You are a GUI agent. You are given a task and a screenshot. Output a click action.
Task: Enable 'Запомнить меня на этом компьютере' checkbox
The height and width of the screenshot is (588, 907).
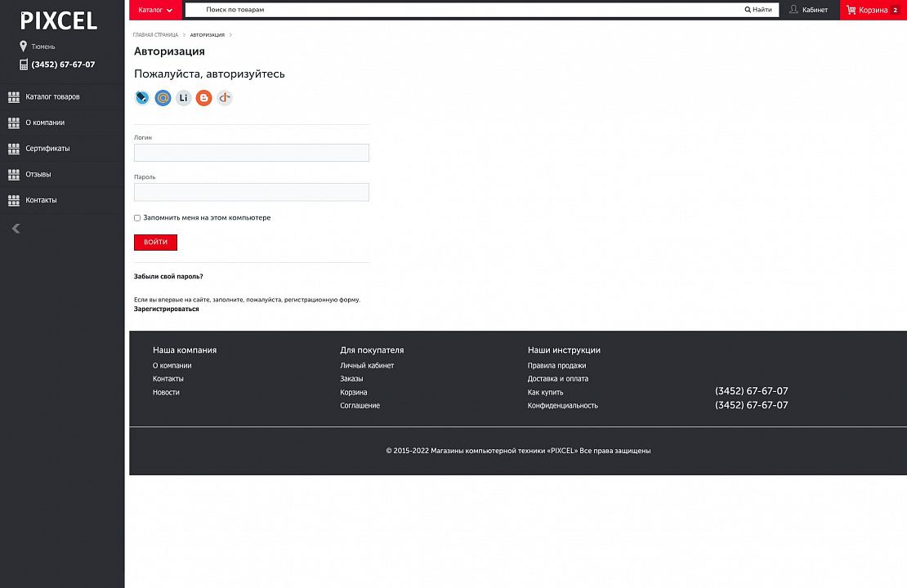click(x=137, y=218)
